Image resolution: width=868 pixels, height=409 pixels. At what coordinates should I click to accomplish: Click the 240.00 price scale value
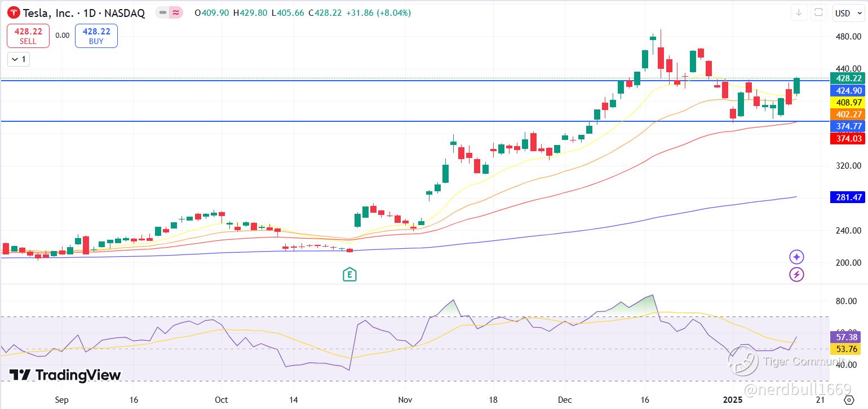(x=849, y=230)
